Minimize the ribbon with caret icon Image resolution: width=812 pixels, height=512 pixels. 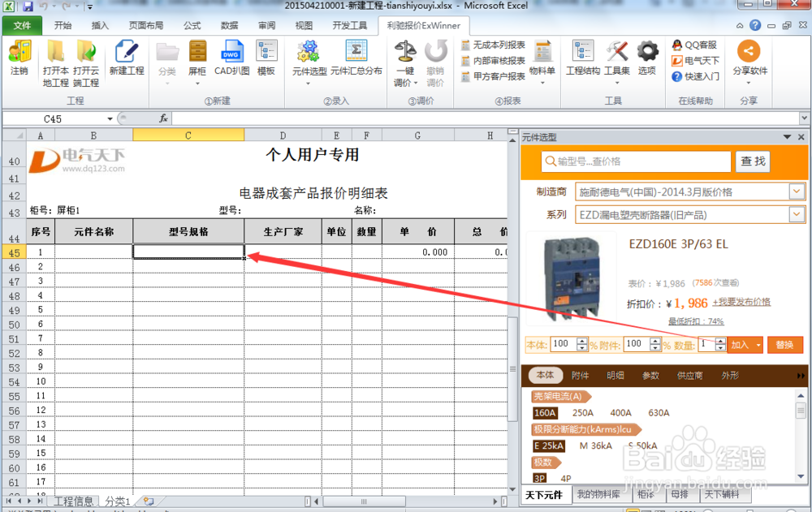tap(740, 25)
